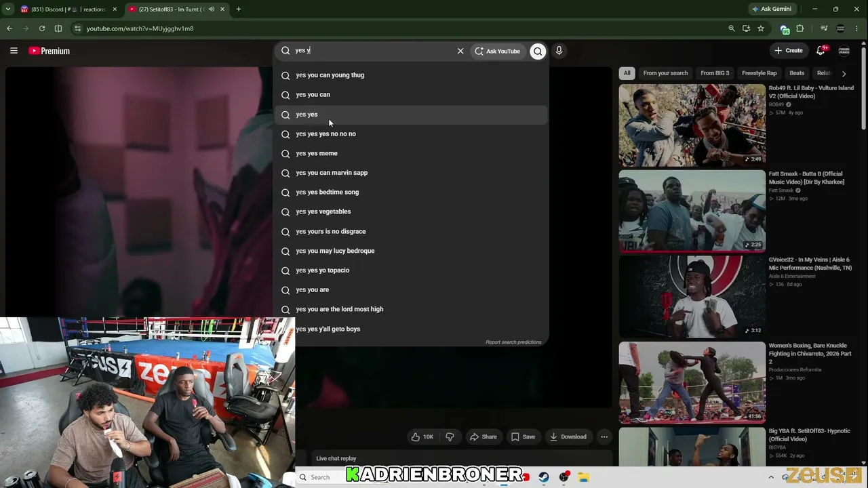Open Steam from the taskbar
This screenshot has width=868, height=488.
pyautogui.click(x=544, y=477)
